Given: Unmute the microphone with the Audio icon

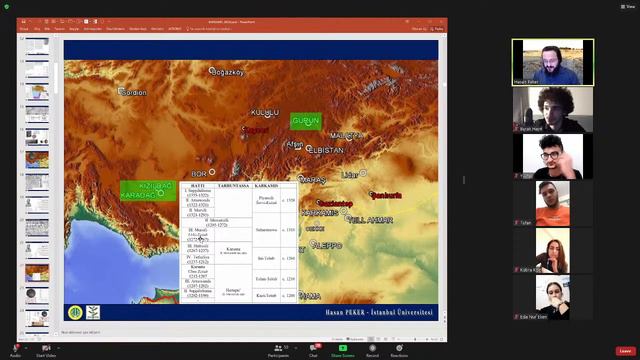Looking at the screenshot, I should tap(16, 350).
